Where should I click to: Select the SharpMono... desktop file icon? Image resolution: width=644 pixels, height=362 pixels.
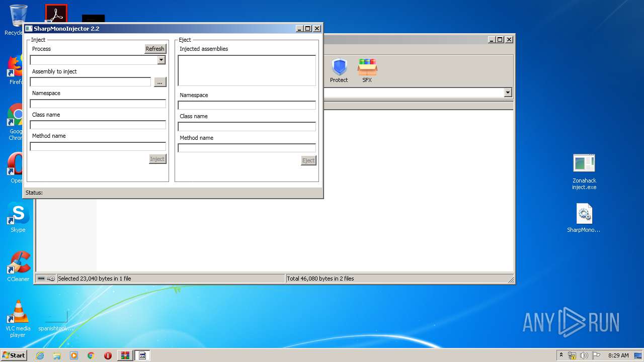584,218
